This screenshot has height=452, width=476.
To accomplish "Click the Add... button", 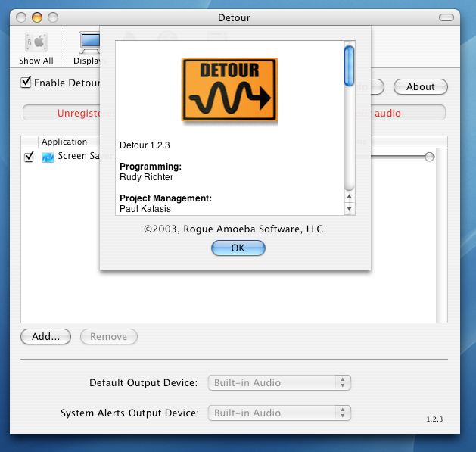I will pyautogui.click(x=46, y=337).
